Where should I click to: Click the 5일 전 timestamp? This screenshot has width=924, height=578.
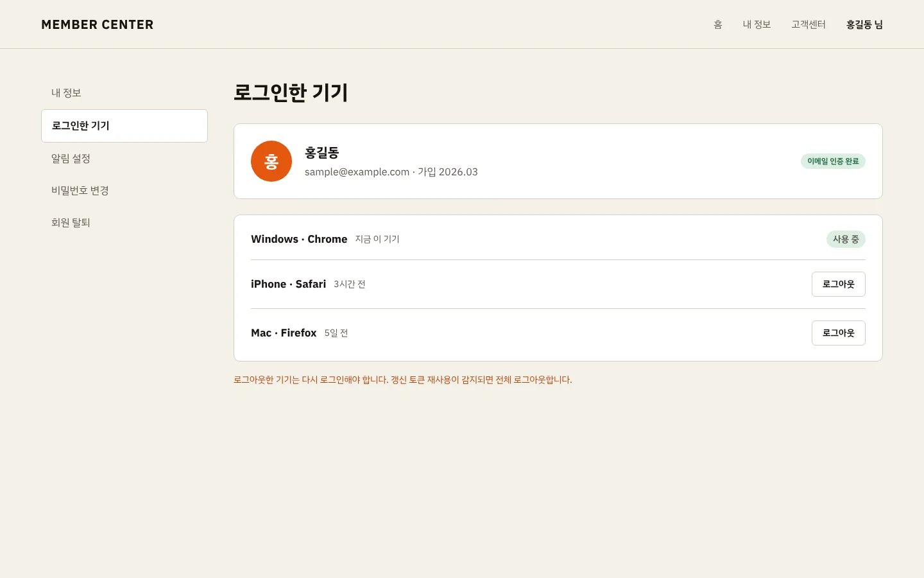[336, 333]
